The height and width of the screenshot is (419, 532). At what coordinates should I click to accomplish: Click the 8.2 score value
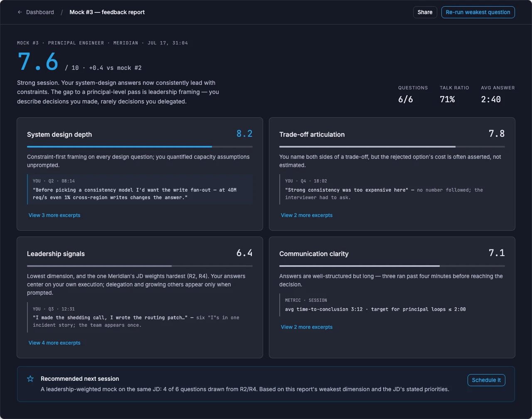tap(244, 134)
